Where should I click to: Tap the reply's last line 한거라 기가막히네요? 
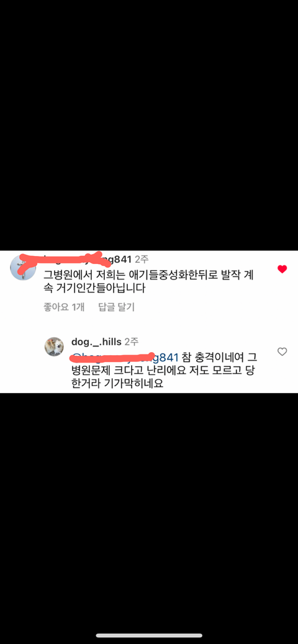coord(117,384)
